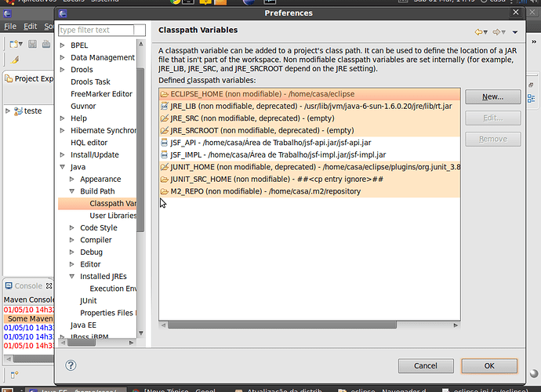
Task: Collapse the Java tree node
Action: (x=63, y=167)
